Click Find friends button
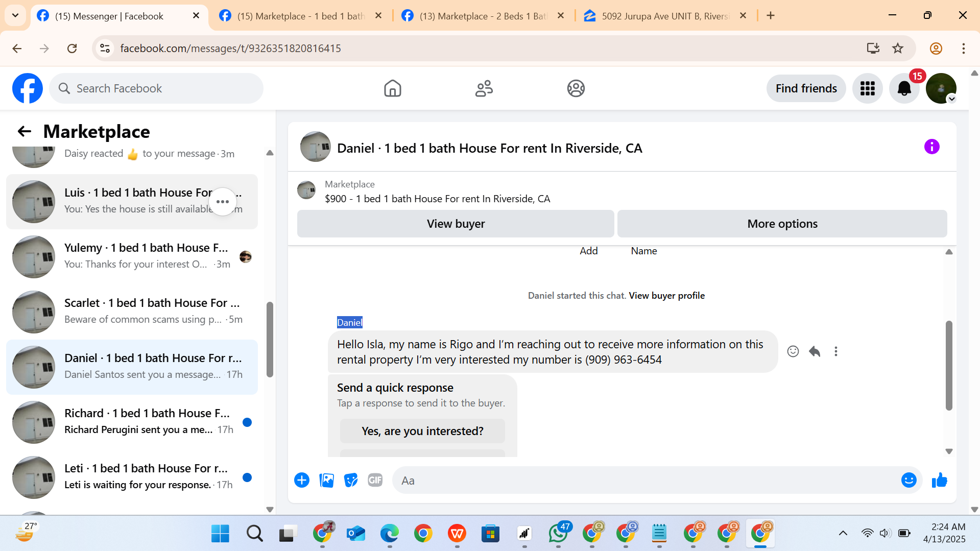The image size is (980, 551). point(806,88)
